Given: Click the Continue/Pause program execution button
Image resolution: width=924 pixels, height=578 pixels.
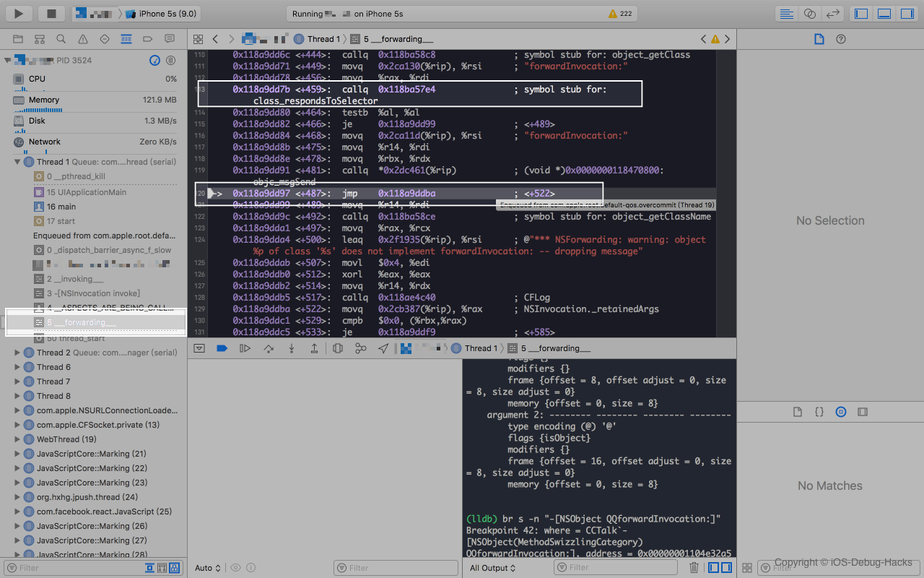Looking at the screenshot, I should 245,348.
